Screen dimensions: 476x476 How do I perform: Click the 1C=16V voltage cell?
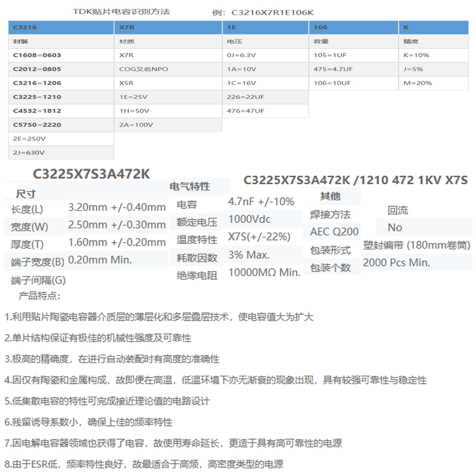coord(266,83)
